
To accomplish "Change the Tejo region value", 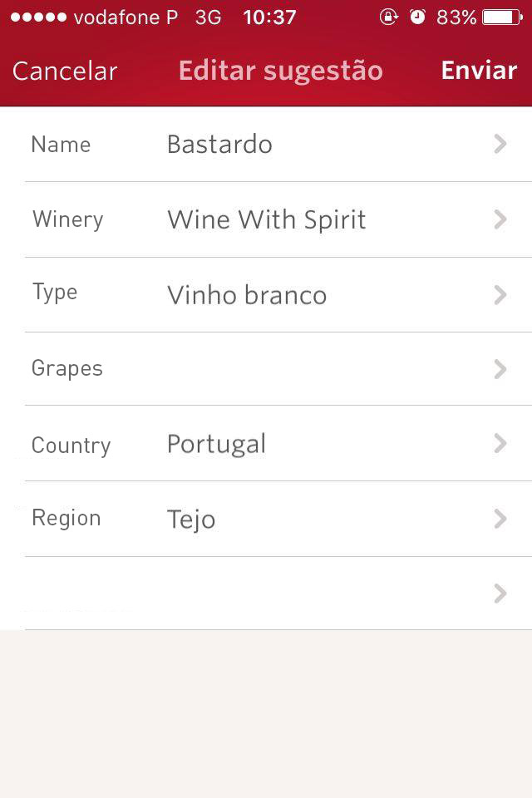I will coord(191,520).
